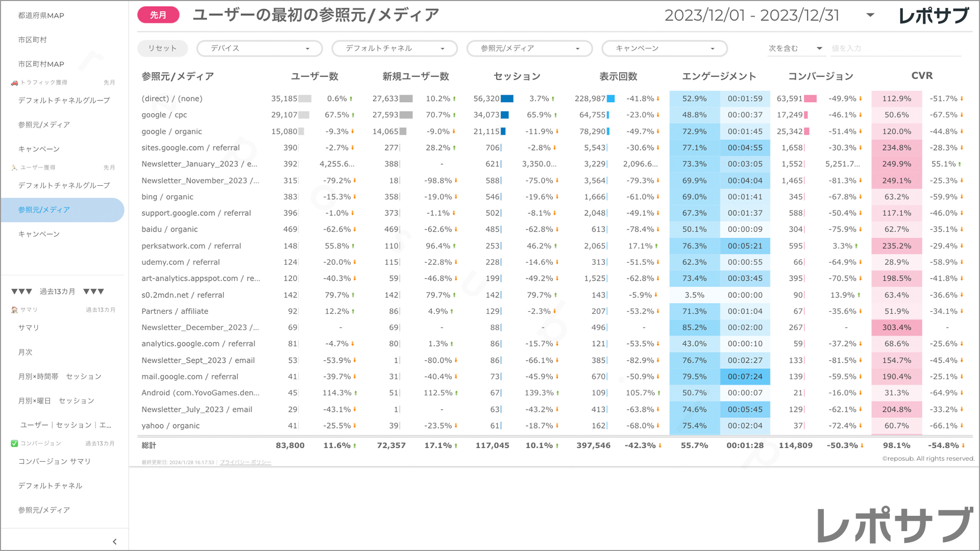Focus the 値を入力 filter text field
Image resolution: width=980 pixels, height=551 pixels.
895,48
